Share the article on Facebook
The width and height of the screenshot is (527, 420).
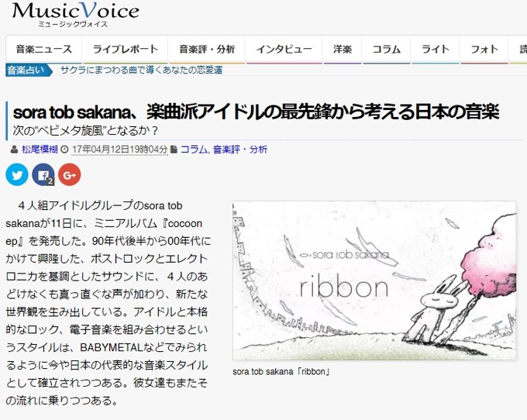pyautogui.click(x=43, y=174)
